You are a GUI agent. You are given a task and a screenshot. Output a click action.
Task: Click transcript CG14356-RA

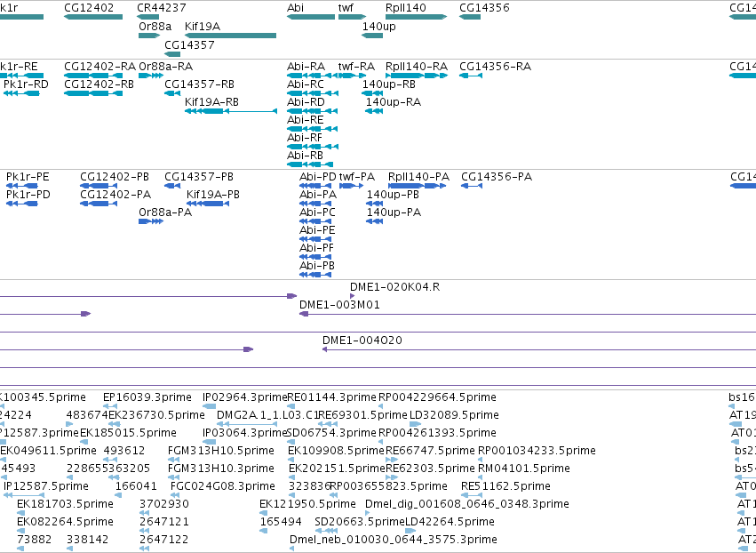471,76
